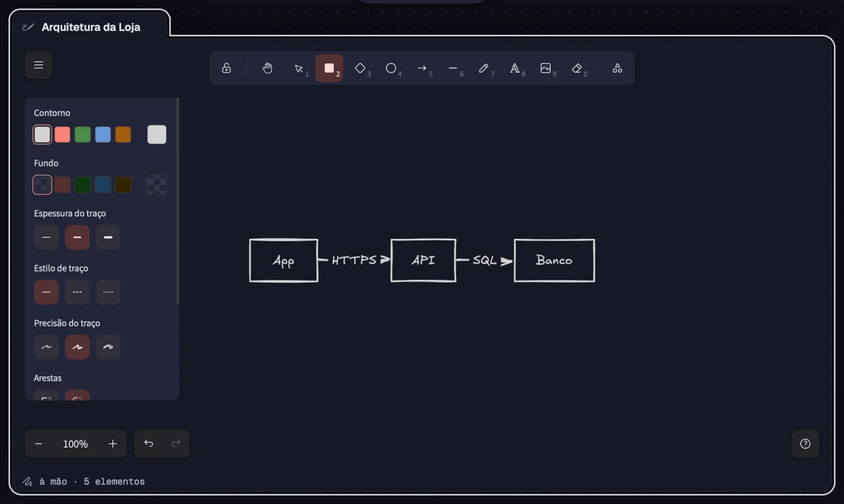The width and height of the screenshot is (844, 504).
Task: Select the Banco box on canvas
Action: tap(554, 260)
